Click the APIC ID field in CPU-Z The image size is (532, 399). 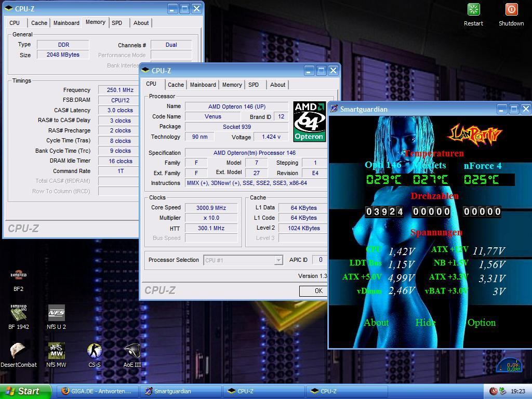[320, 260]
